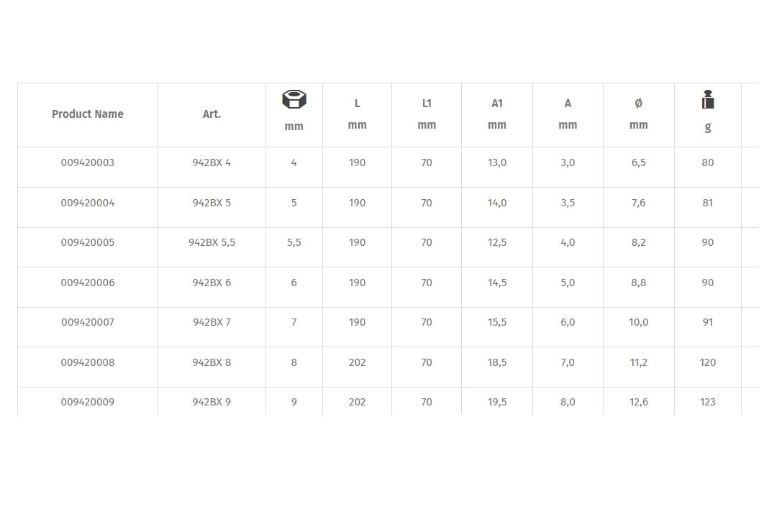Click article 942BX 9
The height and width of the screenshot is (532, 764).
[212, 403]
